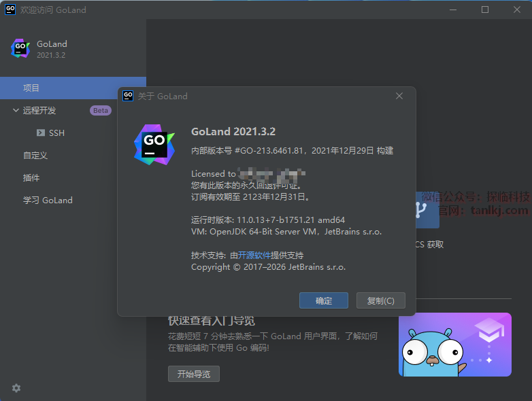Maximize the GoLand welcome window
The image size is (532, 401).
485,10
